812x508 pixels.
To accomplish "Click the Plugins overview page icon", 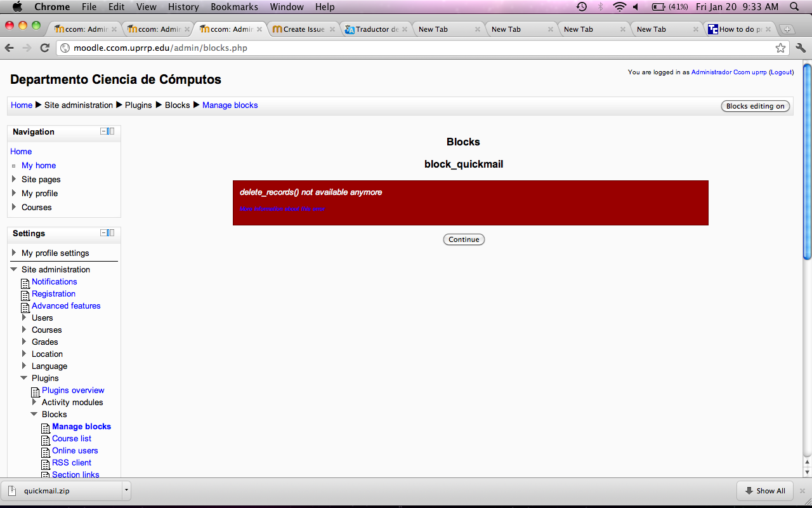I will point(36,392).
